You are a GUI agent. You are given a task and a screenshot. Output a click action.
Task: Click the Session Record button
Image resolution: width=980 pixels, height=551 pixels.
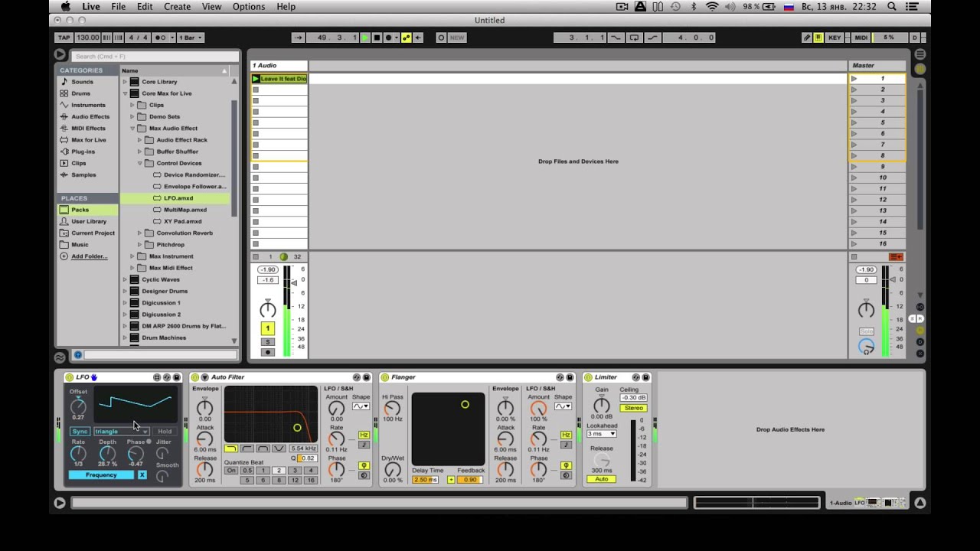click(441, 37)
